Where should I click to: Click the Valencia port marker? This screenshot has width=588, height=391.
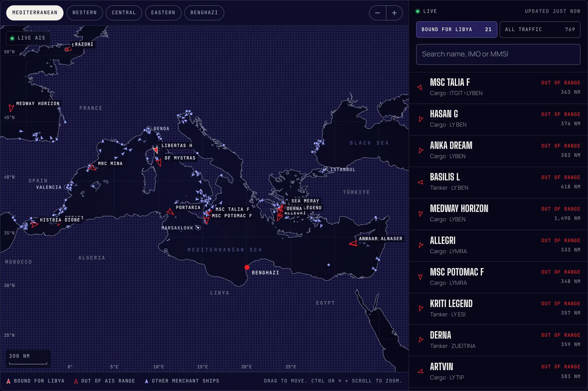tap(67, 187)
